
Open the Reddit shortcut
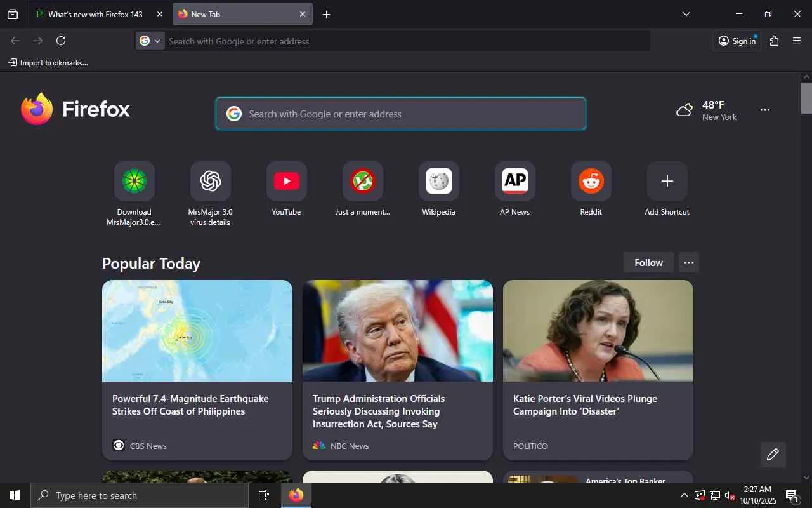click(591, 189)
